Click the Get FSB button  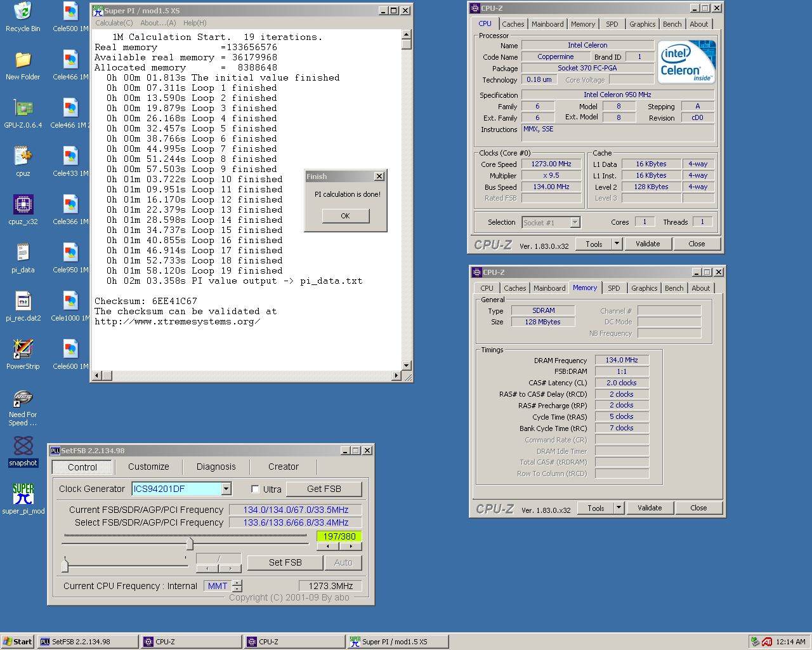coord(324,489)
